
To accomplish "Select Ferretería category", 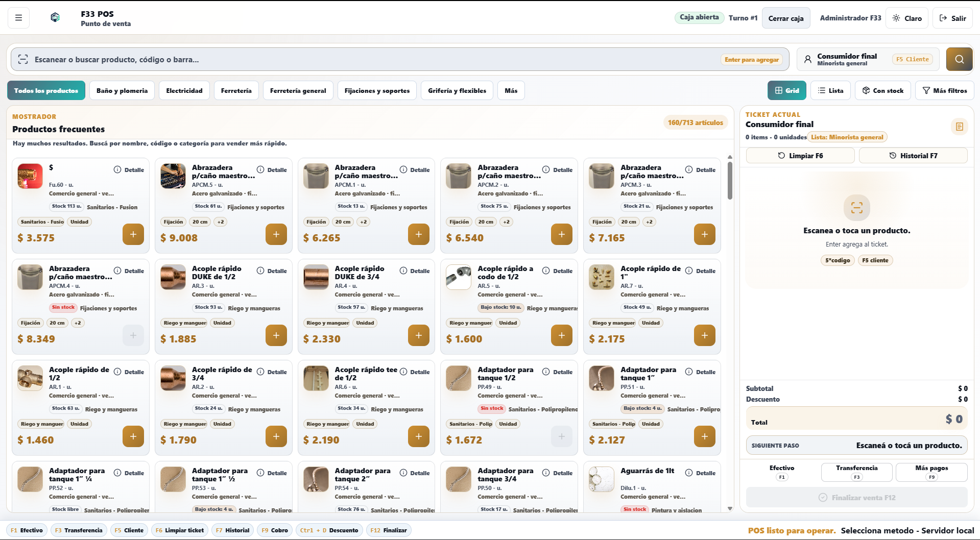I will [236, 90].
